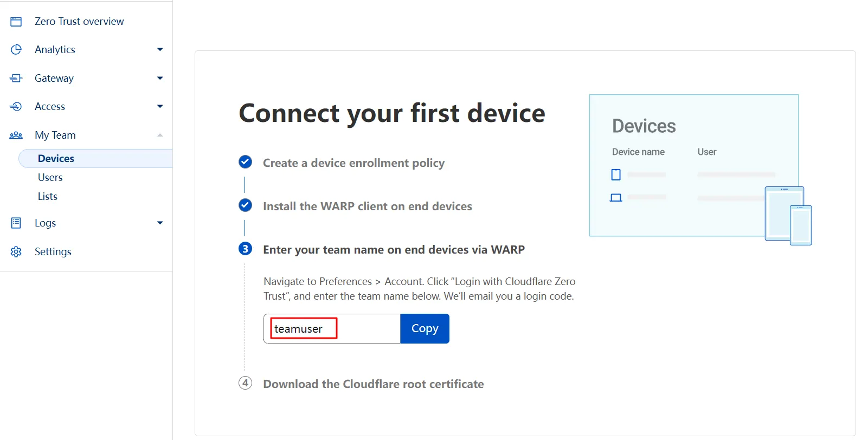This screenshot has width=868, height=440.
Task: Select Lists under My Team
Action: (x=48, y=196)
